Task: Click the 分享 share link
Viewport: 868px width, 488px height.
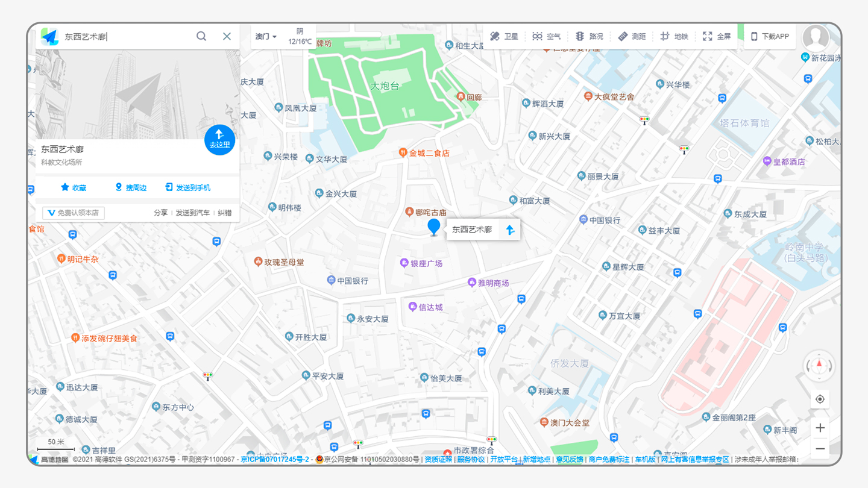Action: [x=160, y=213]
